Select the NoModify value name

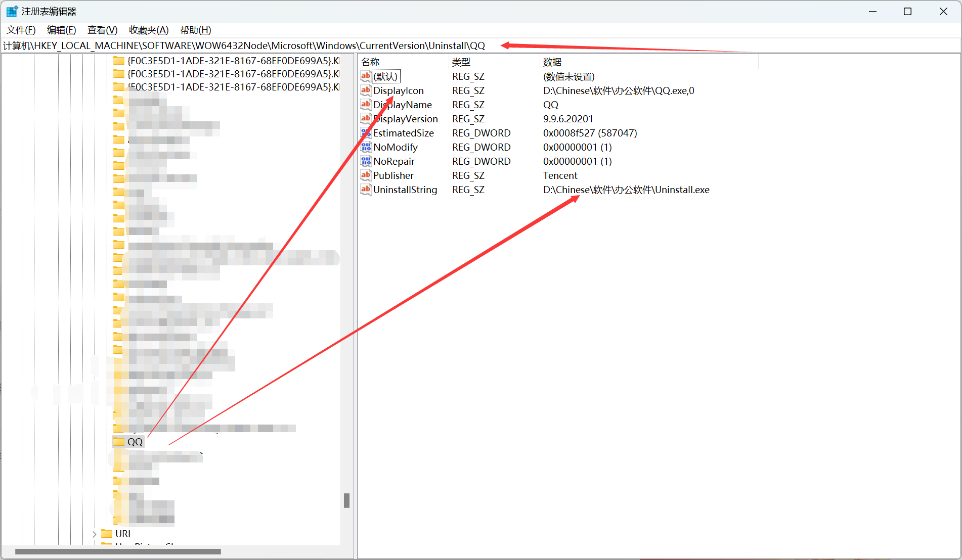pos(396,147)
